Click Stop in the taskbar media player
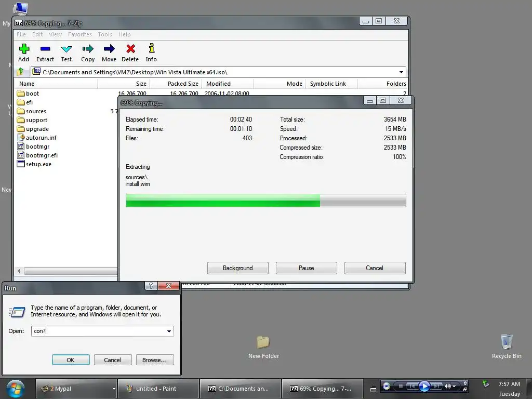 pyautogui.click(x=401, y=386)
